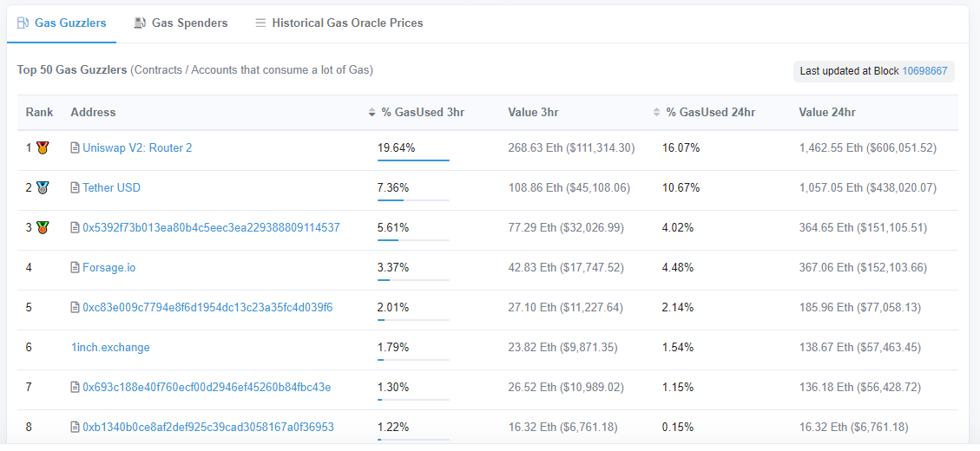
Task: Open address 0xc83e009c7794e8f6d1954dc13c23a35fc4d039f6
Action: click(x=207, y=307)
